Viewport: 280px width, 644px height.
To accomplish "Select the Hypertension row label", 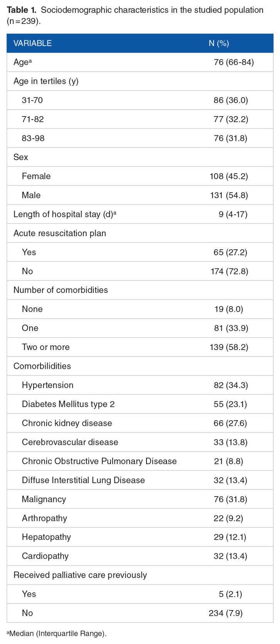I will pyautogui.click(x=47, y=385).
